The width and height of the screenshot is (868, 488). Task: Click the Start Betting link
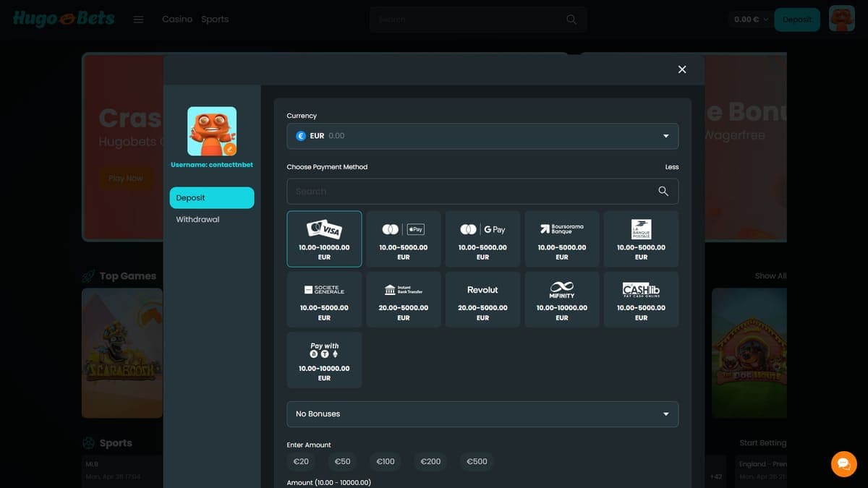762,442
